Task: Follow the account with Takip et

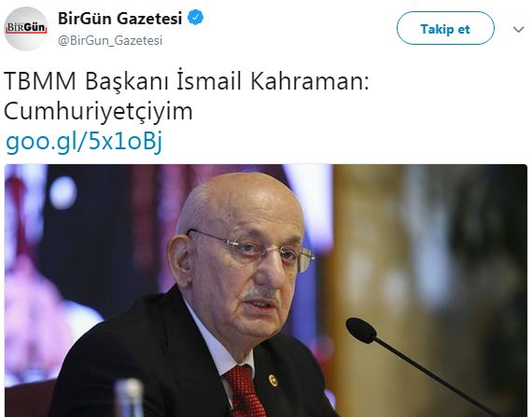Action: pos(445,29)
